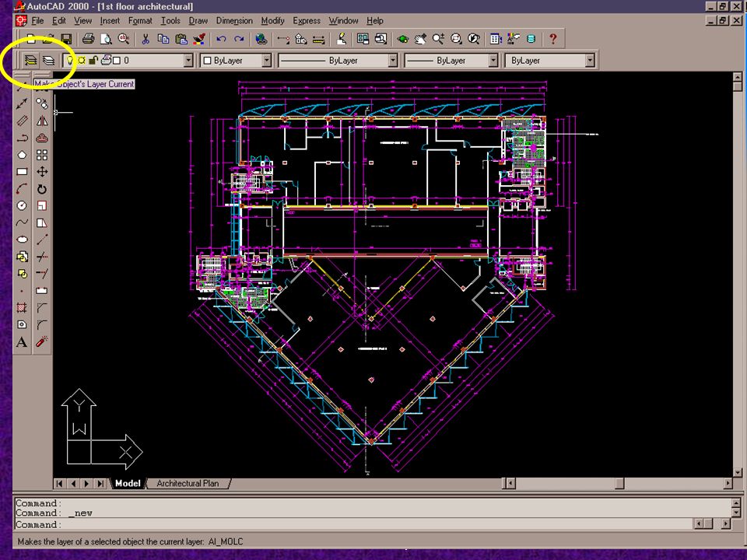Select the Polygon draw tool
The height and width of the screenshot is (560, 747).
(22, 155)
